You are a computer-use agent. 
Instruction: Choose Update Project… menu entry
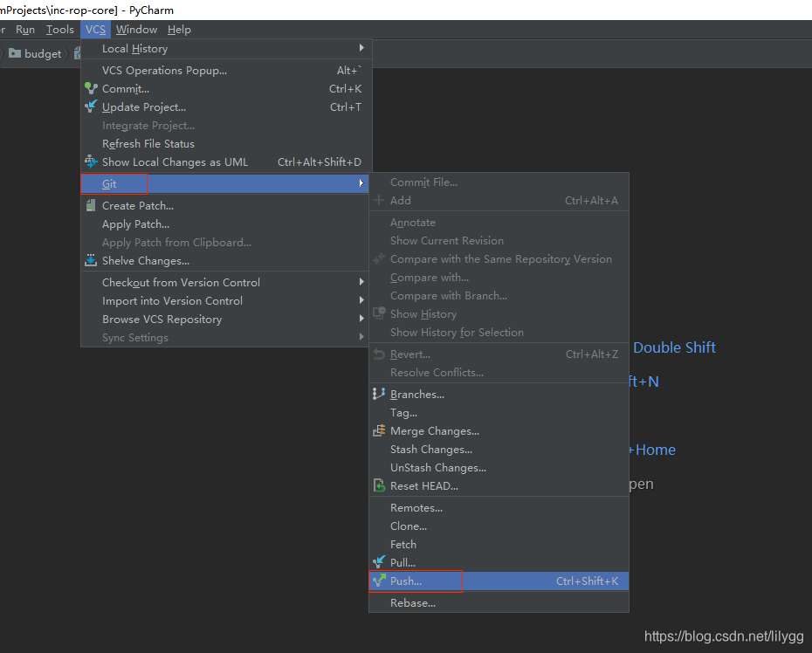[226, 107]
